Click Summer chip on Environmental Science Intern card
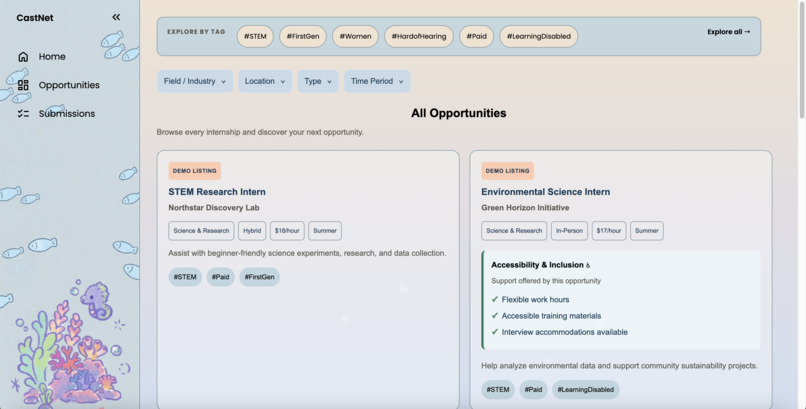This screenshot has width=806, height=409. click(647, 231)
